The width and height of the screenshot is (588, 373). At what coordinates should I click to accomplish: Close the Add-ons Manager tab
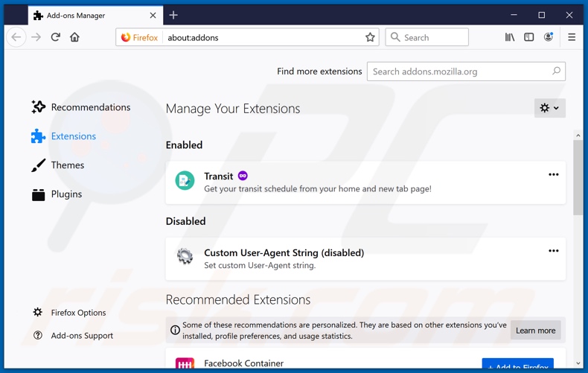coord(153,15)
